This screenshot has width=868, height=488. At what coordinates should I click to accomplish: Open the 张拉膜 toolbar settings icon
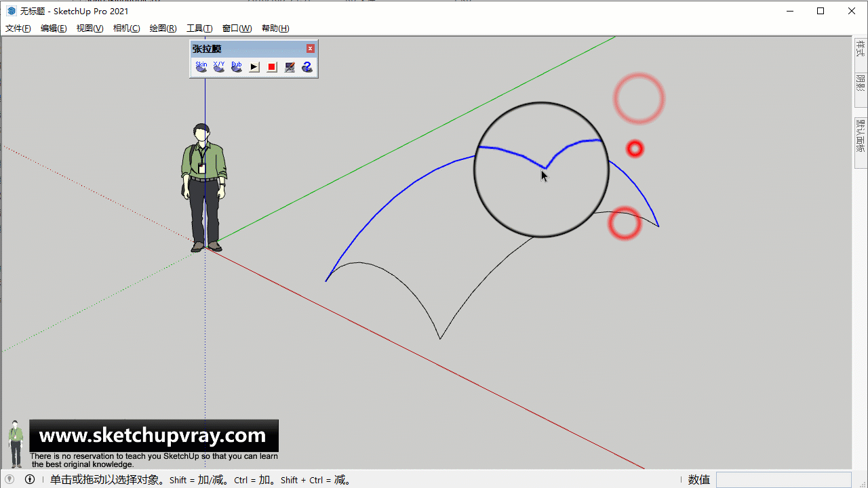pyautogui.click(x=290, y=67)
